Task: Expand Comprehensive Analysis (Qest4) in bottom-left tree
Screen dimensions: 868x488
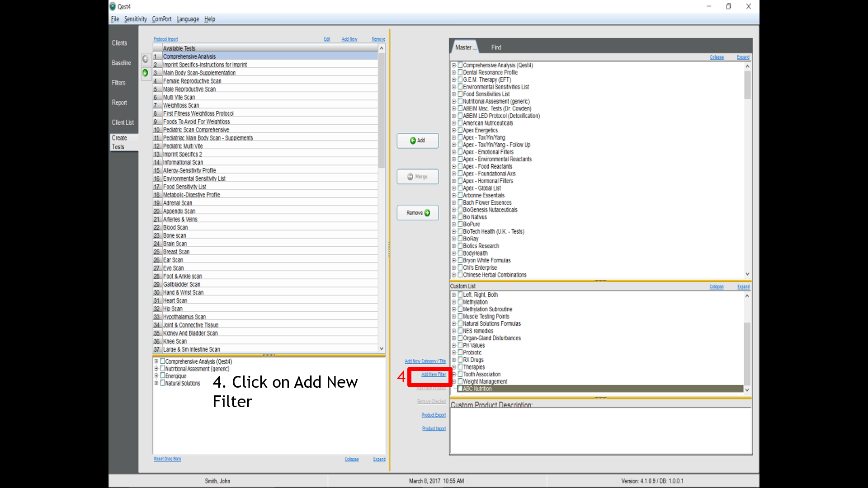Action: point(156,361)
